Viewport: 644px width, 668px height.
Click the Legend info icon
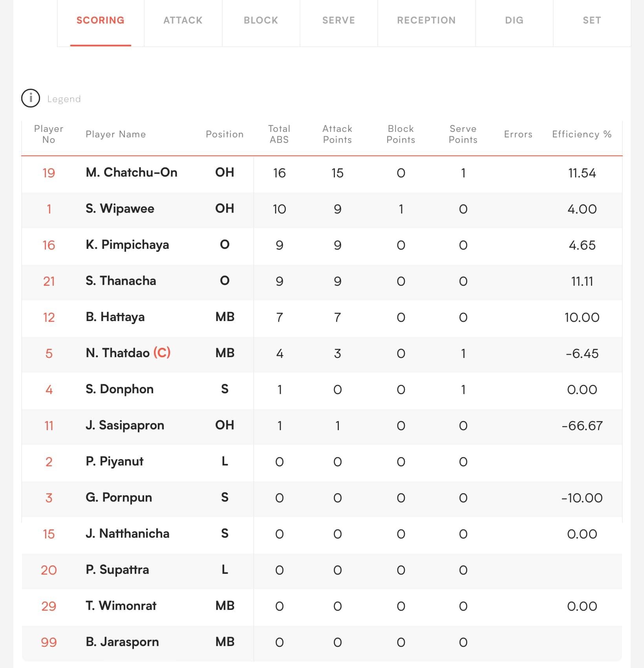pyautogui.click(x=31, y=98)
